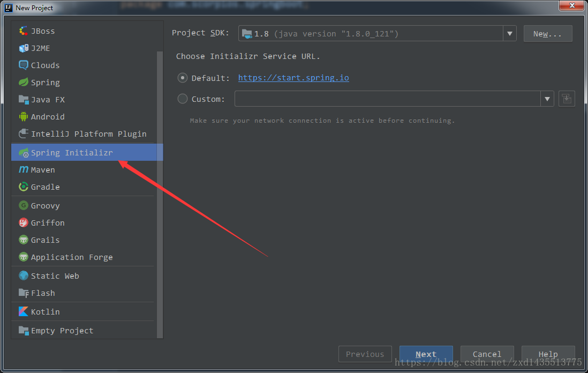Click the Flash folder icon
This screenshot has width=588, height=373.
pos(23,293)
